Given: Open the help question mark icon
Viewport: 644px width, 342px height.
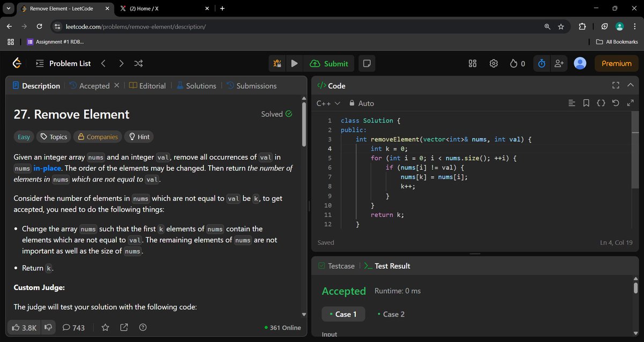Looking at the screenshot, I should coord(143,328).
